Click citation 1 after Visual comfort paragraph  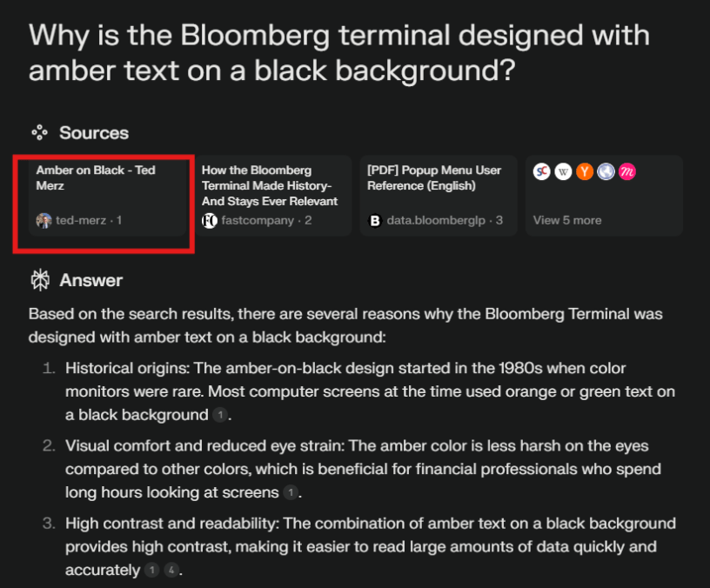pos(290,493)
